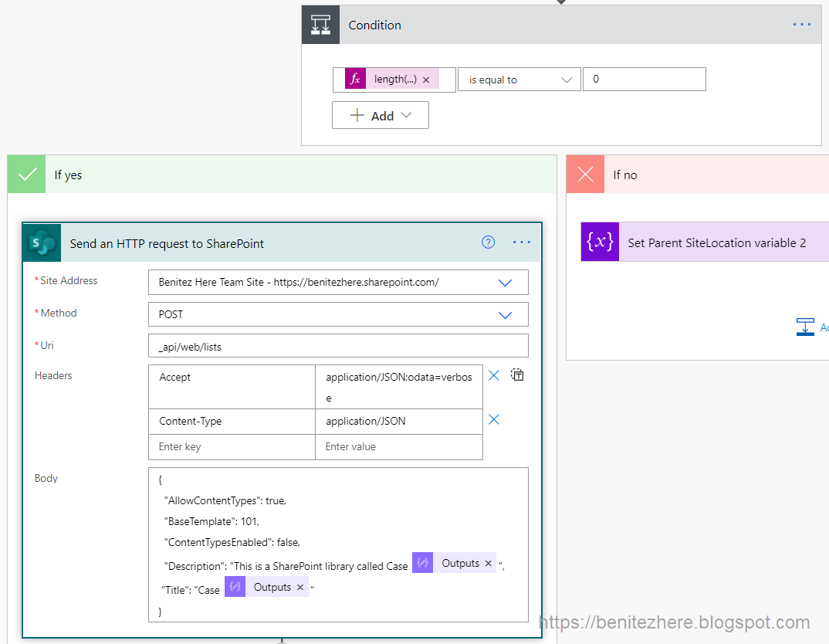This screenshot has height=644, width=829.
Task: Open the Condition ellipsis menu
Action: pyautogui.click(x=801, y=24)
